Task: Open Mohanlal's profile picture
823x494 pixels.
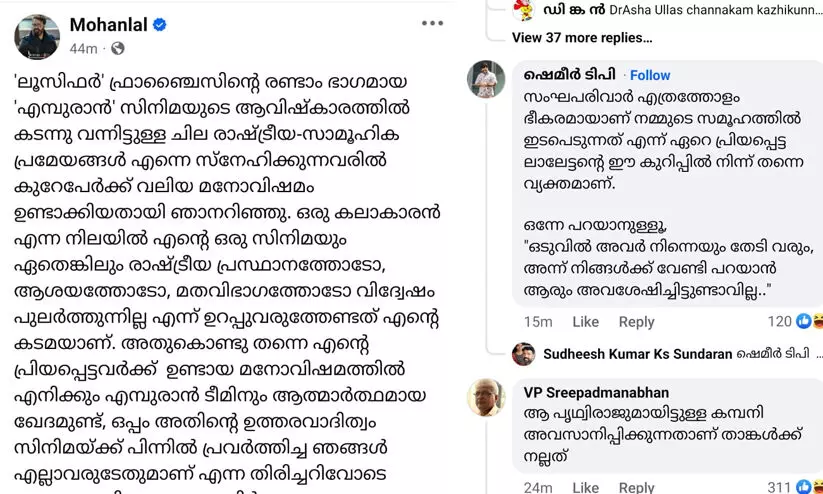Action: 37,36
